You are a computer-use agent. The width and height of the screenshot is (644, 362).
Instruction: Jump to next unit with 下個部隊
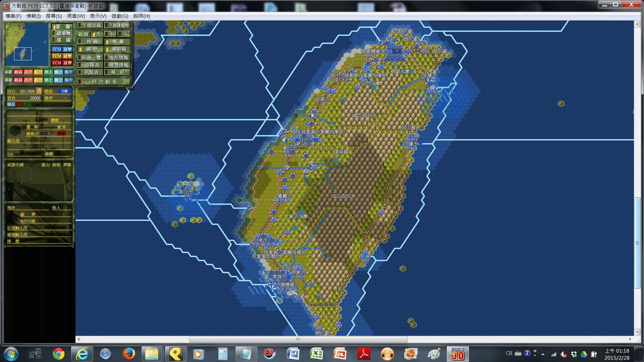tap(90, 25)
